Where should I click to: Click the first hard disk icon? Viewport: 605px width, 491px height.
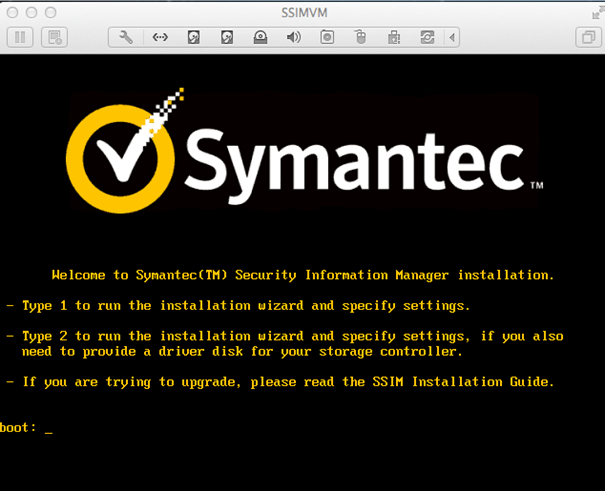(x=193, y=37)
